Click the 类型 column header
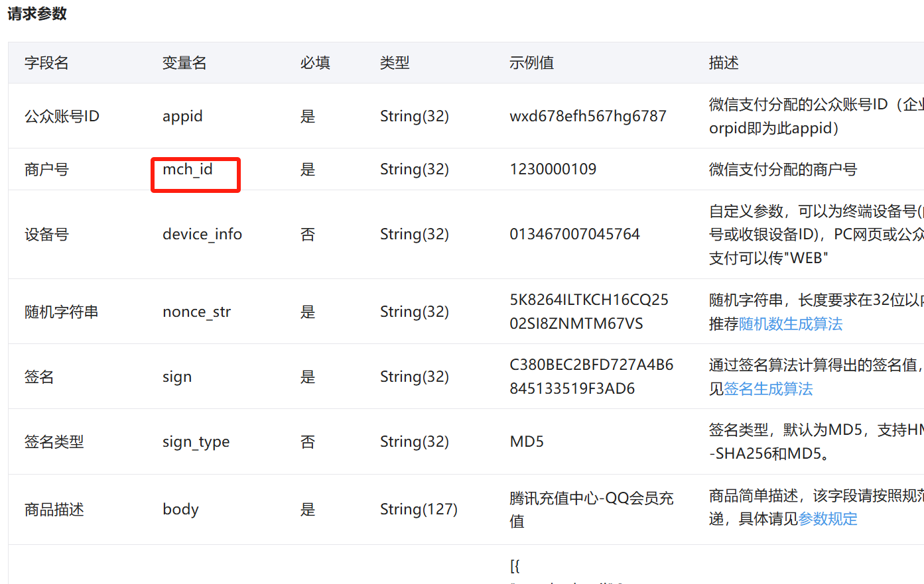Viewport: 924px width, 584px height. pyautogui.click(x=395, y=62)
